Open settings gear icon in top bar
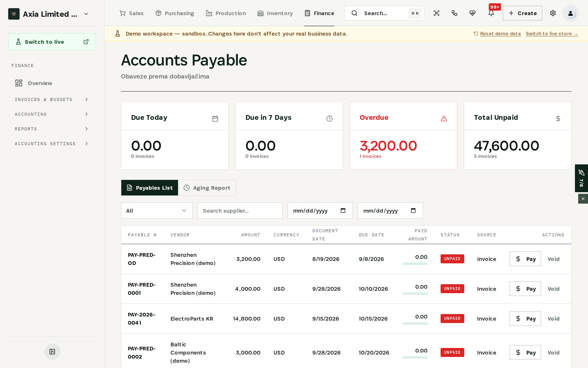588x368 pixels. (x=553, y=13)
